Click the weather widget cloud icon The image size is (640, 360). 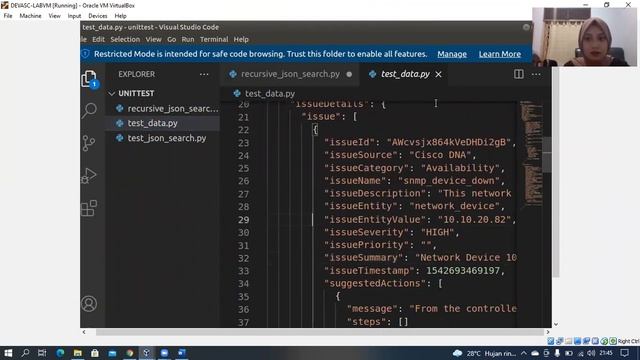[x=457, y=353]
